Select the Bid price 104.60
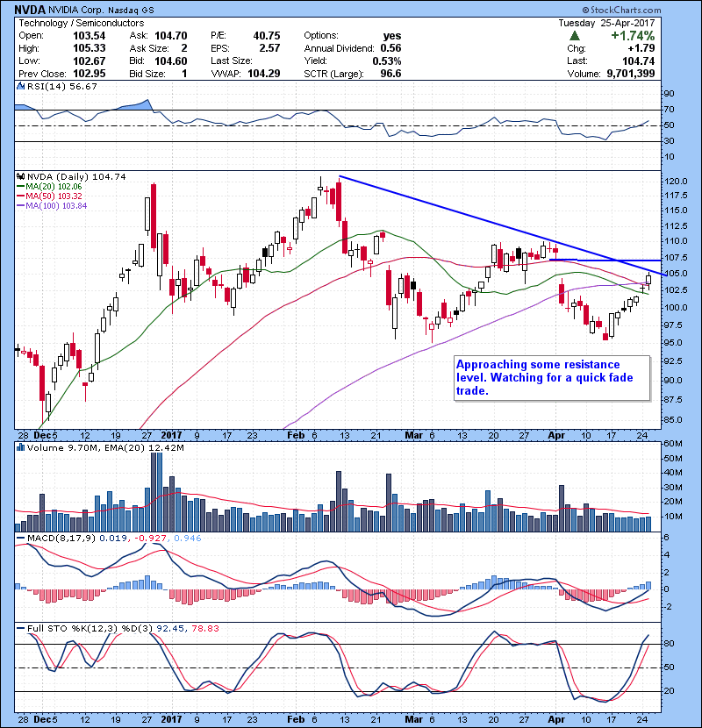 coord(171,61)
